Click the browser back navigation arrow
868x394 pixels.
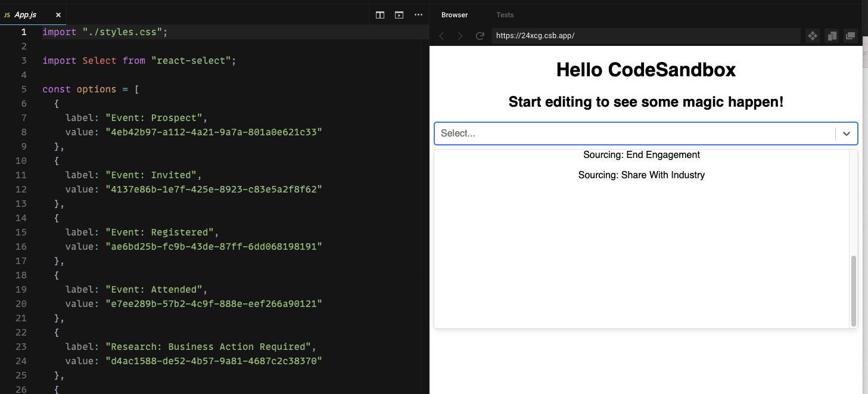tap(441, 36)
